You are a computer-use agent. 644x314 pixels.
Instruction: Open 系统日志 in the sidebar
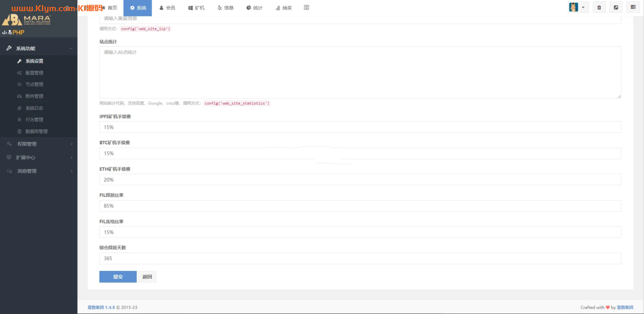click(34, 108)
